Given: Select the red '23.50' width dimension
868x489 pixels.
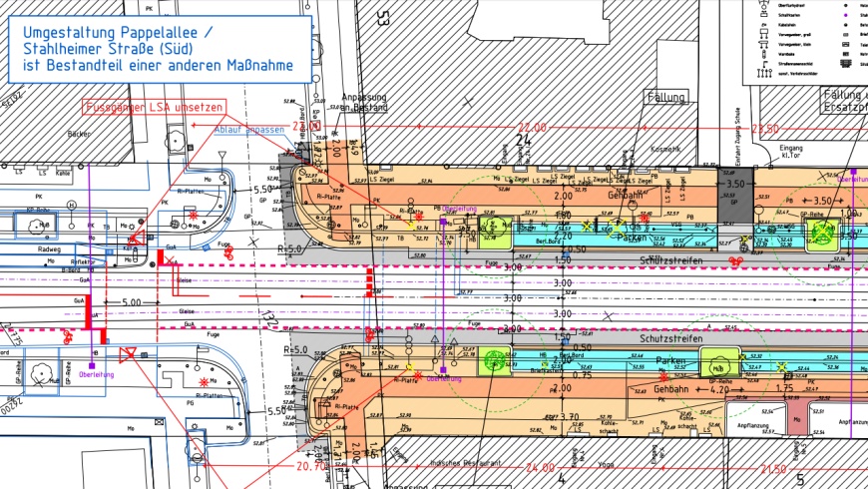Looking at the screenshot, I should (765, 129).
